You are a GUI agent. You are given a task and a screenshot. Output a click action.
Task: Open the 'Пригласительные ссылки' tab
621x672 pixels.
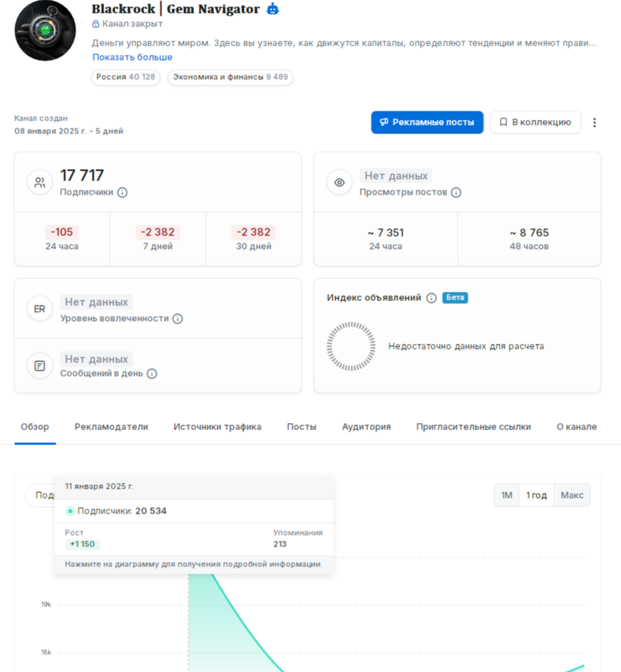pyautogui.click(x=473, y=427)
